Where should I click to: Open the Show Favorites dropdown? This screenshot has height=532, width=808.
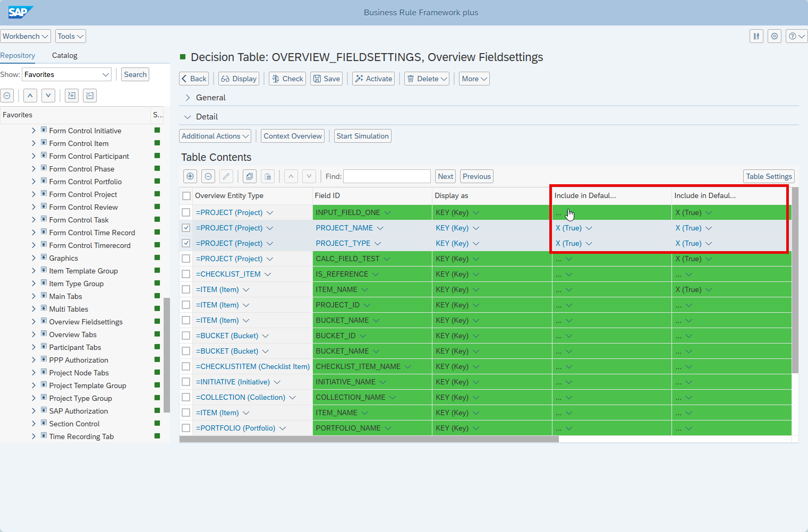tap(67, 74)
